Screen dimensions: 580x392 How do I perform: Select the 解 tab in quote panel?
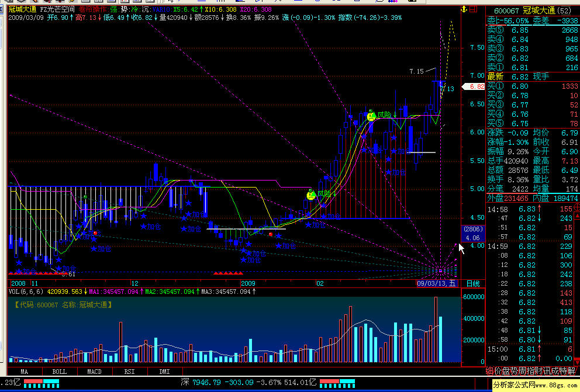[571, 371]
